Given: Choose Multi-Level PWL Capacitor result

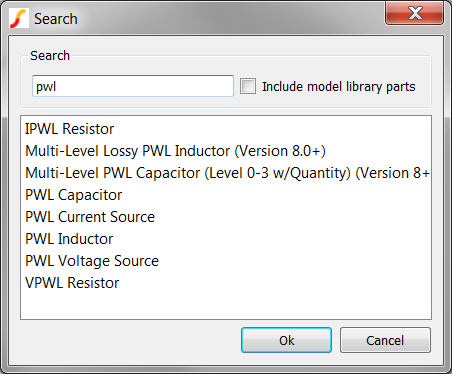Looking at the screenshot, I should [x=226, y=173].
